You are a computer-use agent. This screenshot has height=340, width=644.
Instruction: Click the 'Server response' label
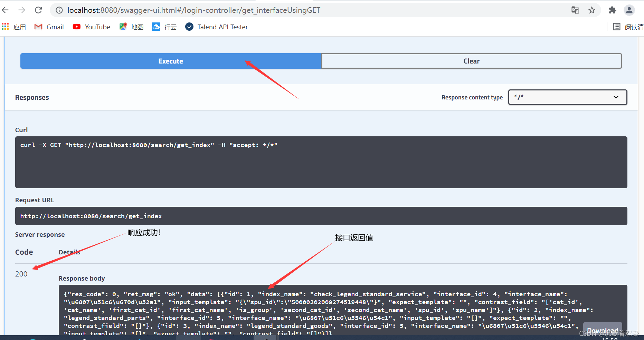(40, 235)
